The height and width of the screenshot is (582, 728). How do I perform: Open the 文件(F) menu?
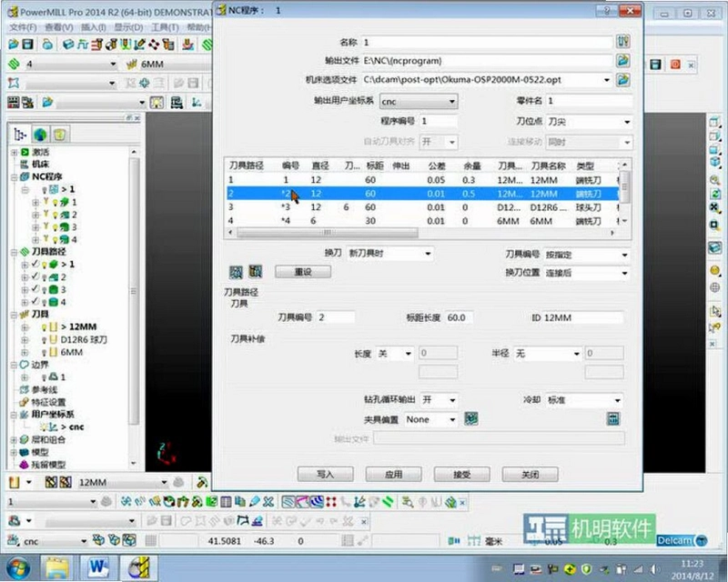pos(22,27)
